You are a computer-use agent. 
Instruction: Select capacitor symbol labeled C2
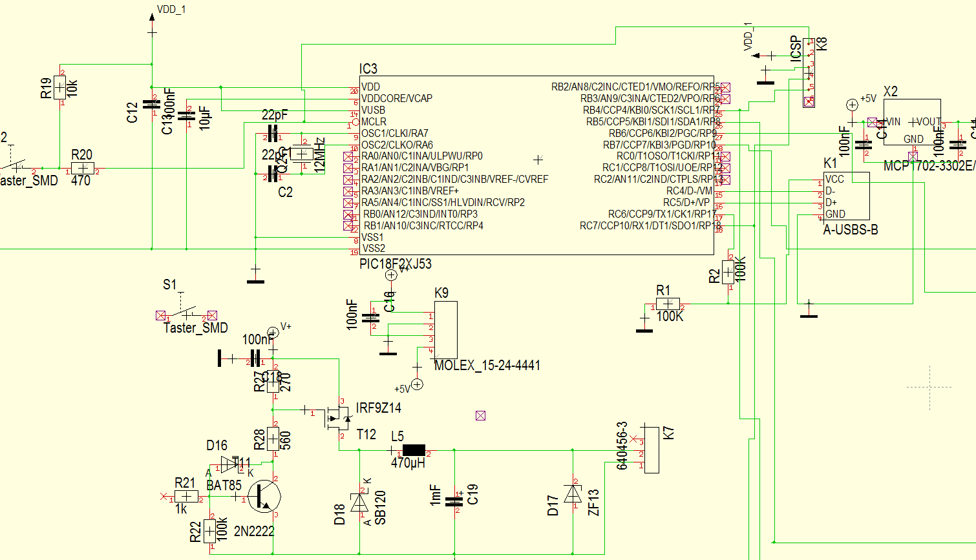(x=273, y=173)
